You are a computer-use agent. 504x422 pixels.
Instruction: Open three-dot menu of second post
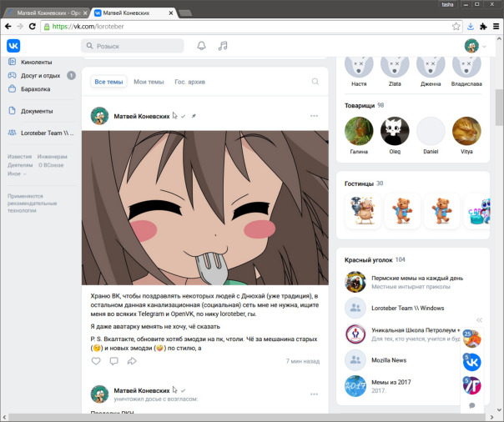pyautogui.click(x=314, y=394)
